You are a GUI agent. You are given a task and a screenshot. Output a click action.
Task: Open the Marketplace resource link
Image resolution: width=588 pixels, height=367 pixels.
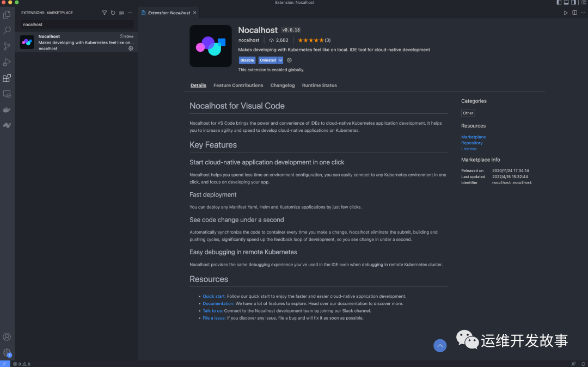click(473, 137)
